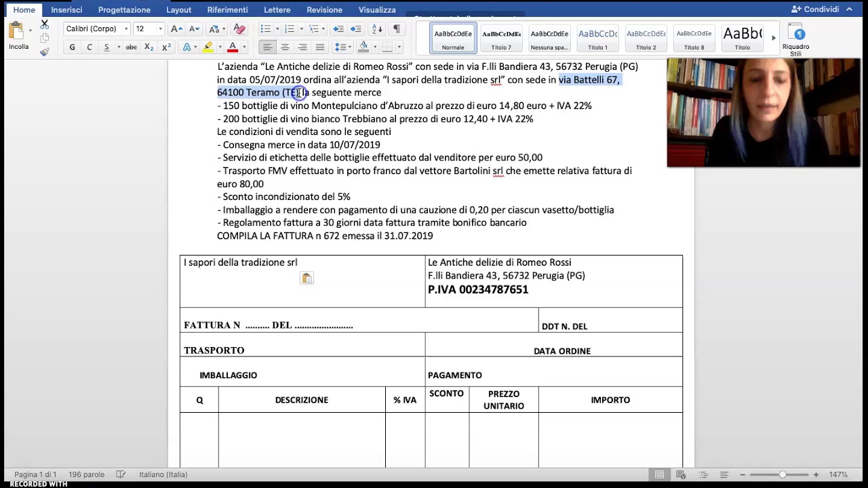
Task: Apply the Titolo 1 style
Action: click(597, 38)
